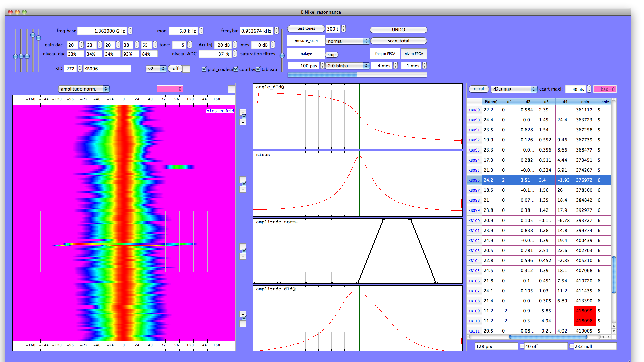Screen dimensions: 644x362
Task: Click the Att inj 20 dB stepper
Action: tap(235, 45)
